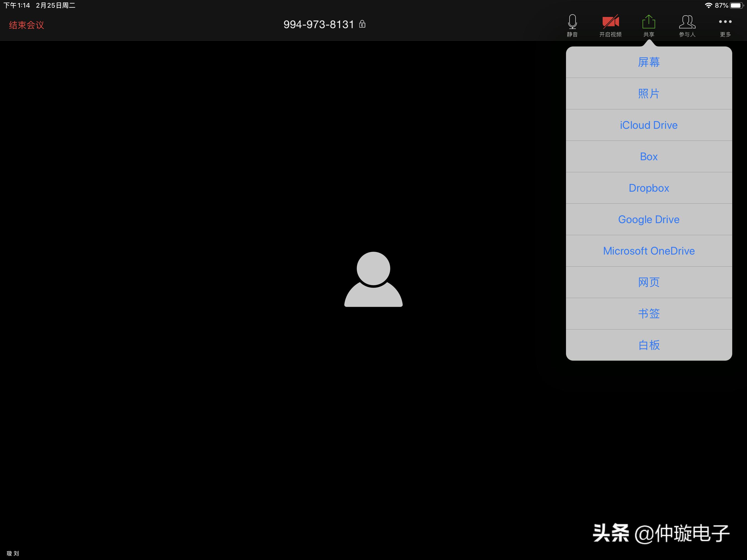Pick Microsoft OneDrive share option
Viewport: 747px width, 560px height.
point(649,251)
